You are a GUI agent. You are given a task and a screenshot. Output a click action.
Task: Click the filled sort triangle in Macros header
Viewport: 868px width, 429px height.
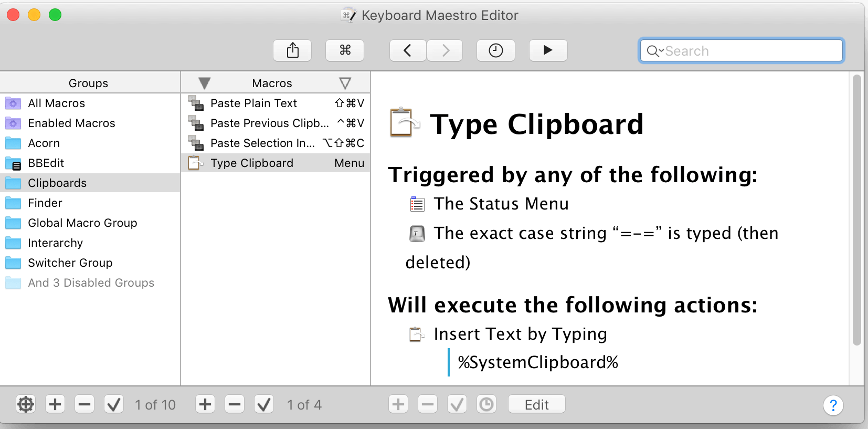205,83
